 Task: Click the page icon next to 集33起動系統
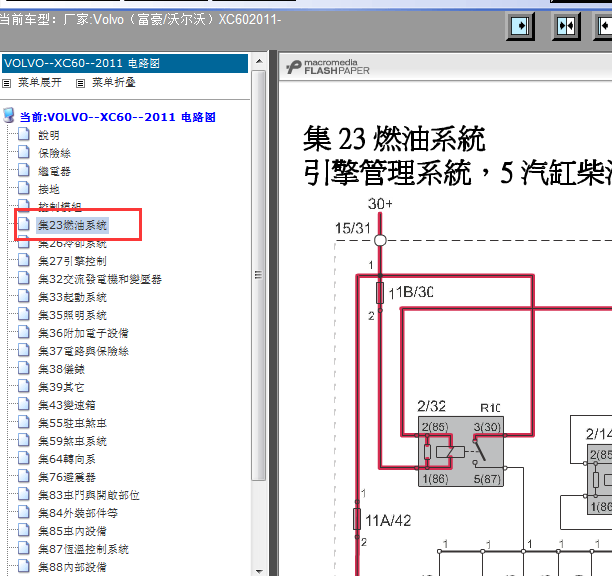[24, 296]
